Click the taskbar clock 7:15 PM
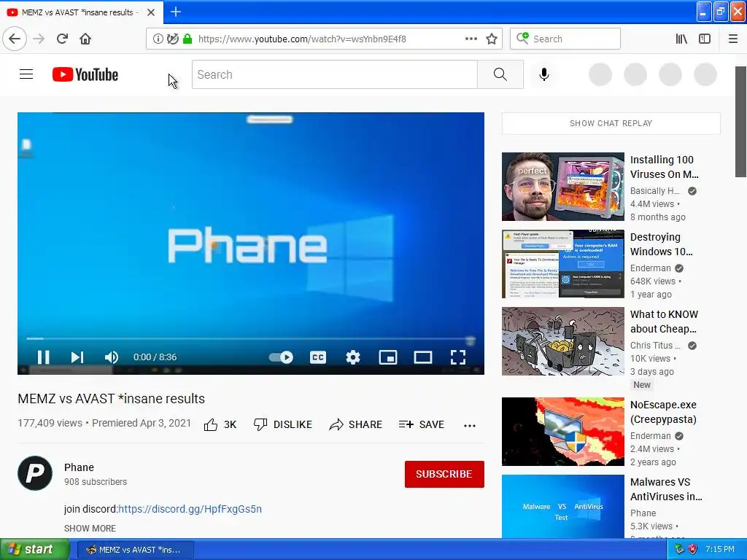 click(720, 550)
